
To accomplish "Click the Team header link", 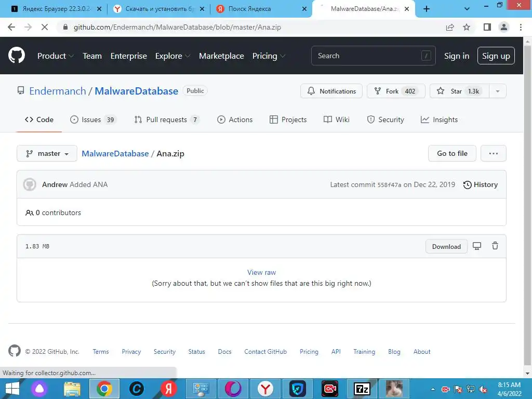I will tap(92, 56).
